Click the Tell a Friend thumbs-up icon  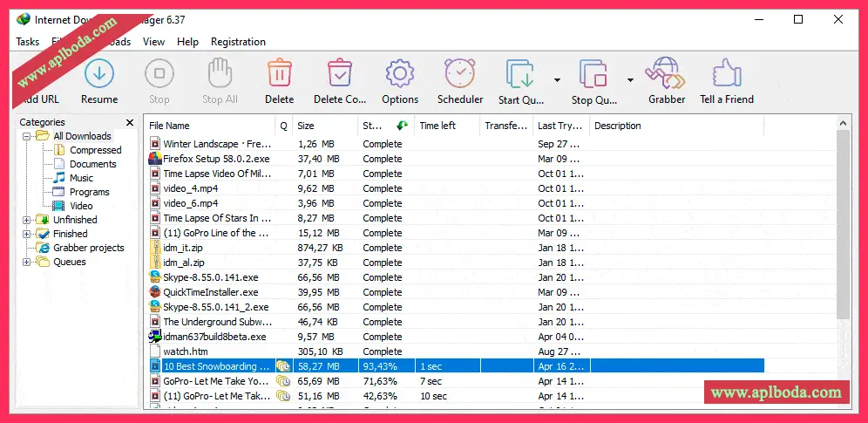click(x=726, y=74)
